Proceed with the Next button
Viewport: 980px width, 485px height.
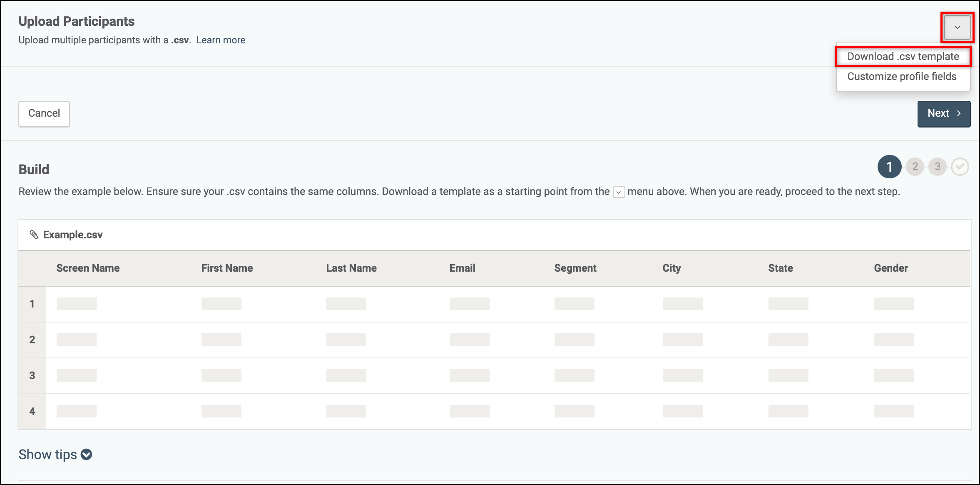[x=944, y=113]
